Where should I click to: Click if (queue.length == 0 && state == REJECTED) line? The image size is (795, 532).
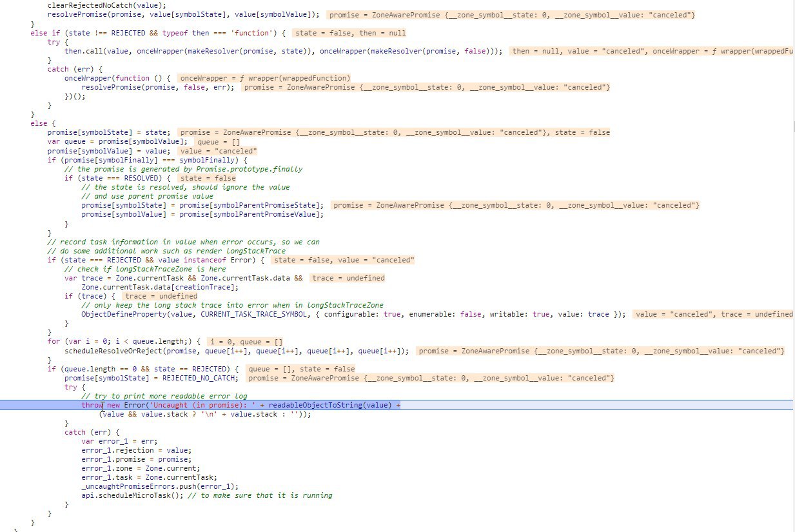[x=143, y=369]
